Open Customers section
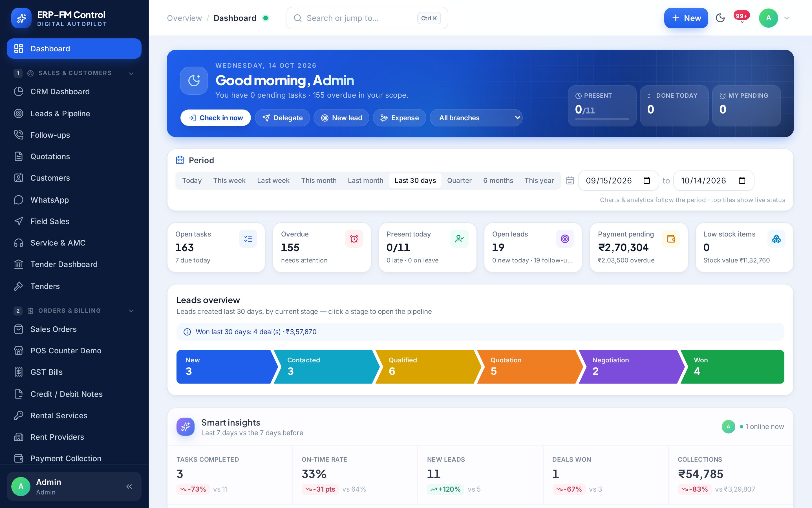 pos(74,178)
